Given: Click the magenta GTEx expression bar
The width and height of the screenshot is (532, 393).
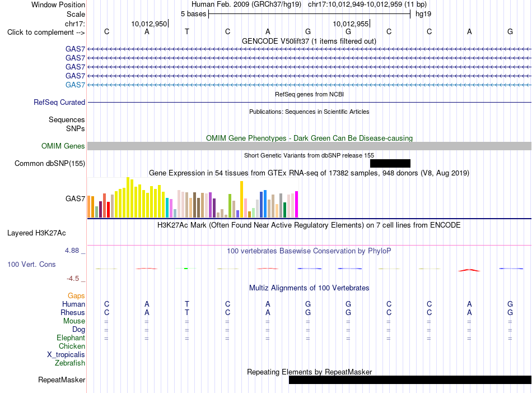Looking at the screenshot, I should [x=297, y=205].
